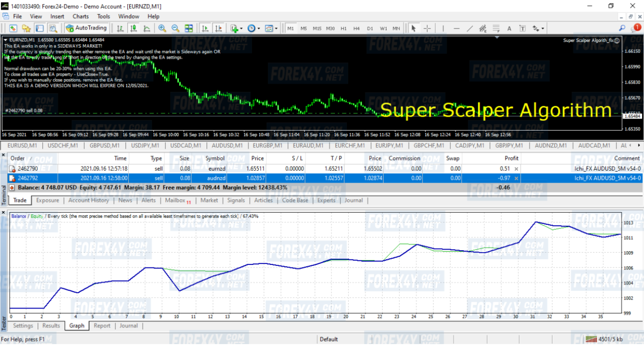Toggle the chart shift button
This screenshot has width=644, height=345.
click(218, 29)
